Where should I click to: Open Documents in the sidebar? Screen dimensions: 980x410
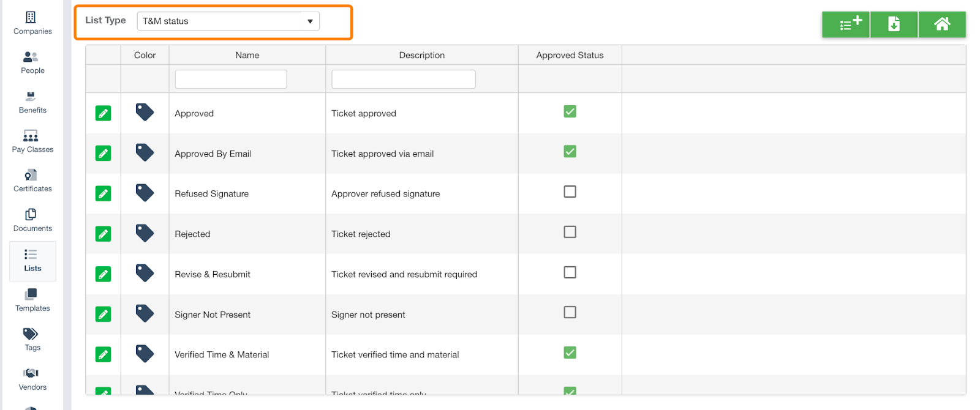(32, 220)
